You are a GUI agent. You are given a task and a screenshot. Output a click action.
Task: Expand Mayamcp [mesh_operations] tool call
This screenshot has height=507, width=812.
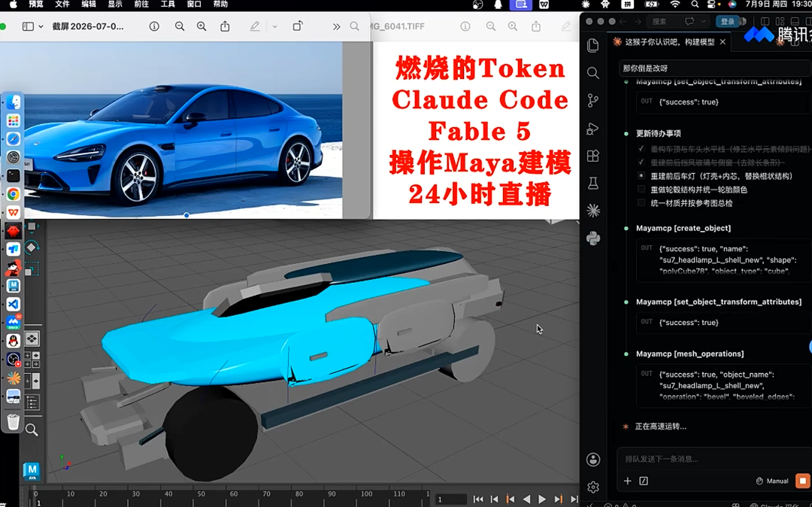pos(689,354)
